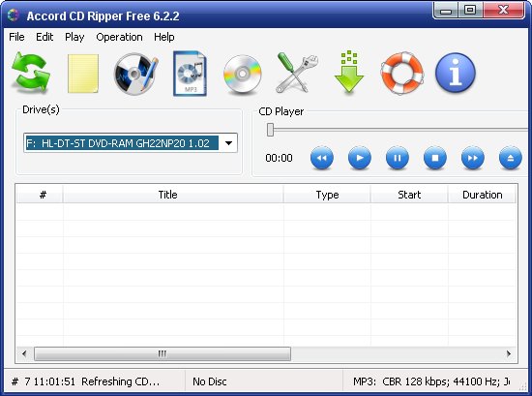Click the green download arrow icon
Viewport: 532px width, 396px height.
click(x=349, y=72)
